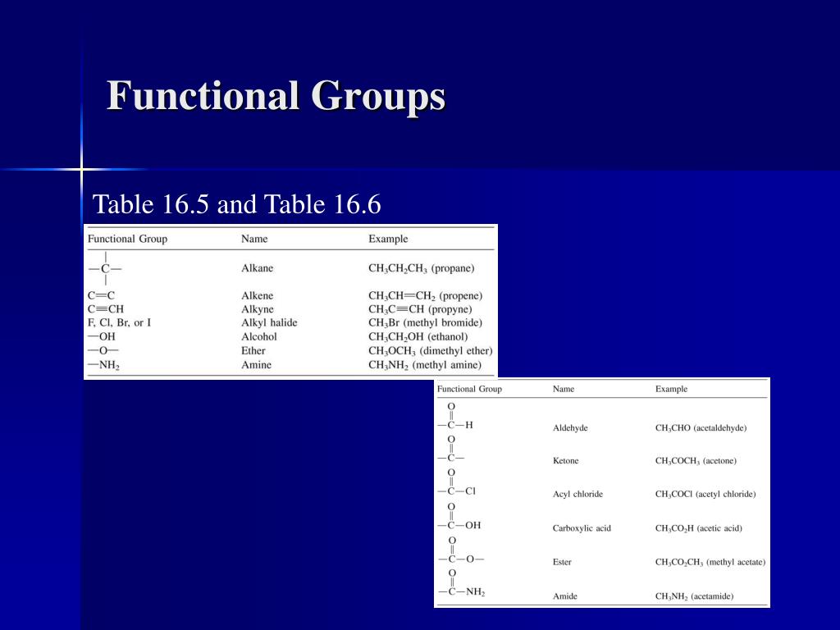Select the "Alkene" name in first table
Image resolution: width=840 pixels, height=630 pixels.
click(258, 295)
